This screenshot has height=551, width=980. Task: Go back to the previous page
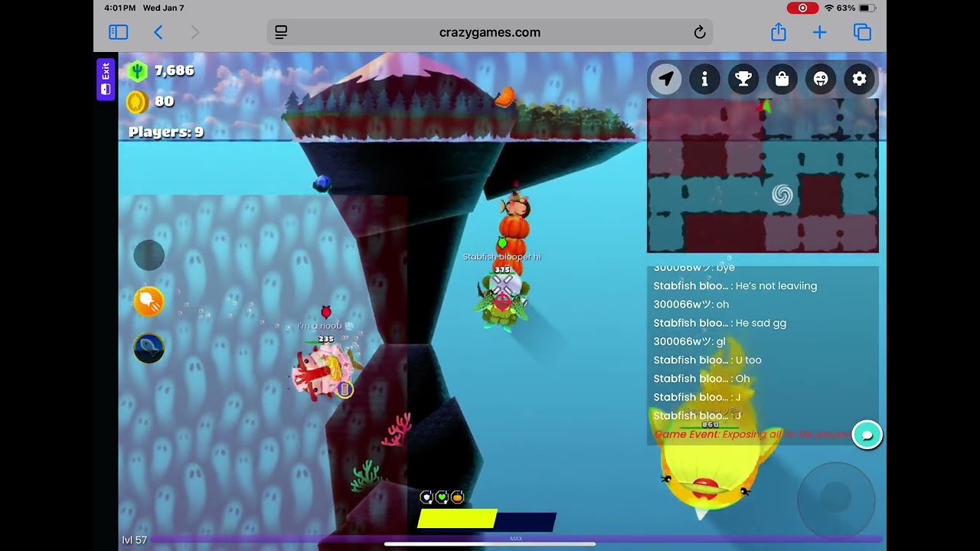(x=158, y=32)
